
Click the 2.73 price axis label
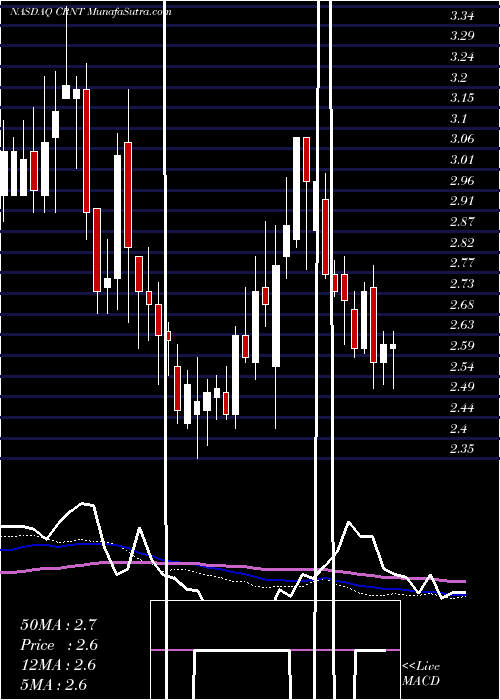pyautogui.click(x=462, y=283)
